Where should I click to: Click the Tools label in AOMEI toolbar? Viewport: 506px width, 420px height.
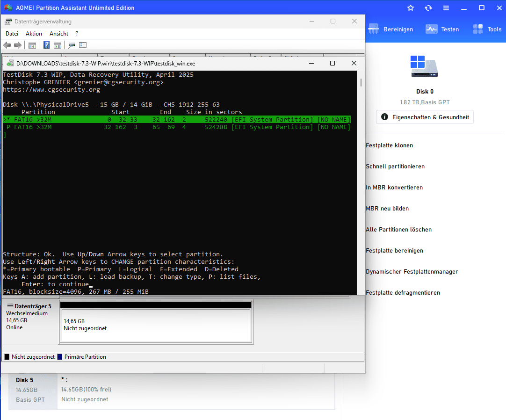[x=494, y=29]
